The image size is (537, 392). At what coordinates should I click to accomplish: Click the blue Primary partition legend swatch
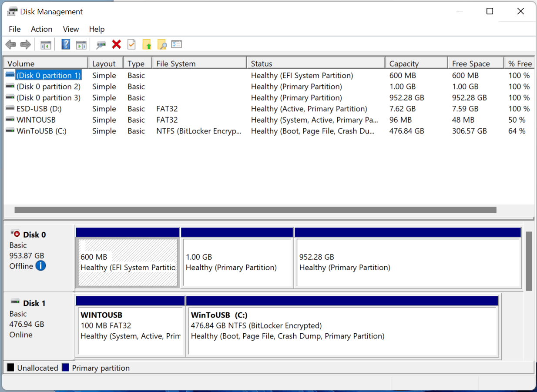pos(66,368)
